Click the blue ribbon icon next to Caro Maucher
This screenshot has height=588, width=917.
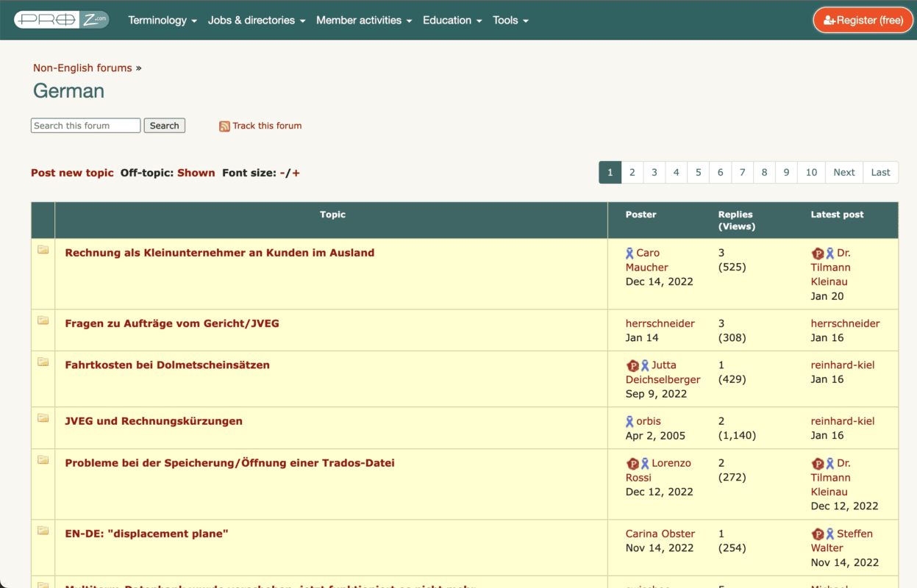pyautogui.click(x=629, y=253)
